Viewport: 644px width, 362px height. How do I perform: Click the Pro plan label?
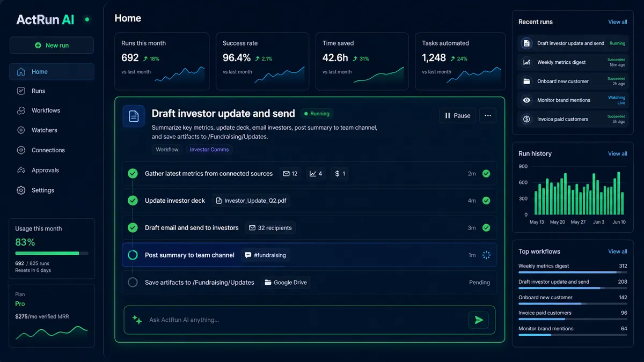pyautogui.click(x=20, y=304)
